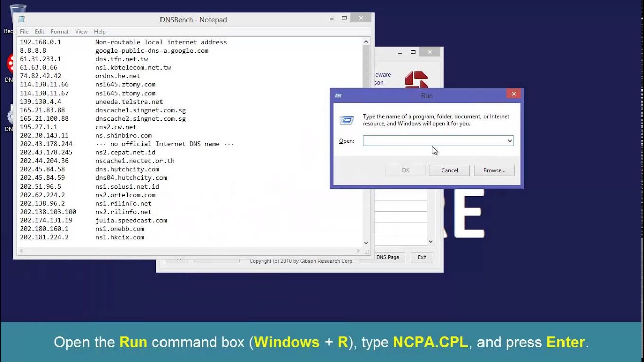The height and width of the screenshot is (362, 644).
Task: Click google-public-dns-a.google.com text
Action: coord(151,51)
